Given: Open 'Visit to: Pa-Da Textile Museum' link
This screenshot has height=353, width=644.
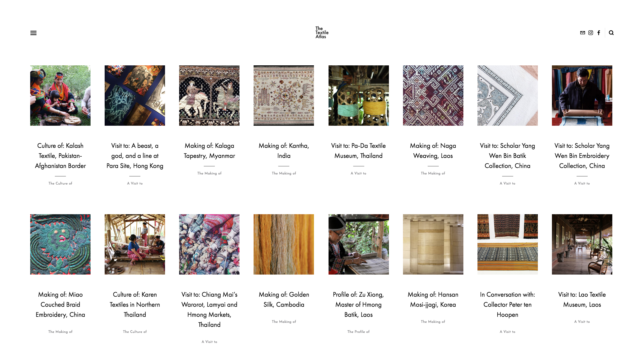Looking at the screenshot, I should point(358,151).
